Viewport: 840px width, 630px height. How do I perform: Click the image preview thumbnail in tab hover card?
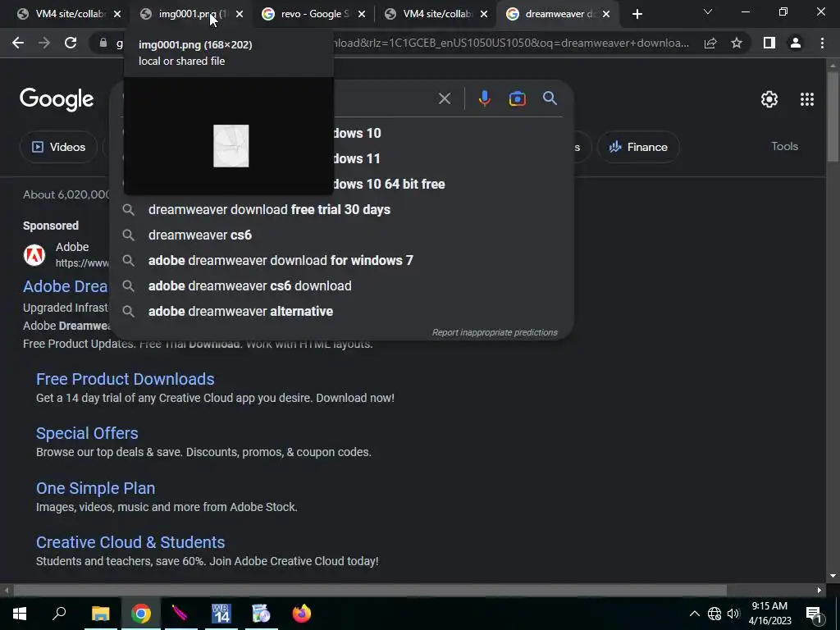point(231,146)
